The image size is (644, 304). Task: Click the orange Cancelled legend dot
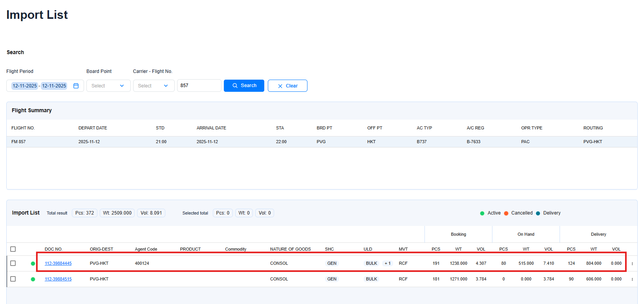click(x=506, y=213)
